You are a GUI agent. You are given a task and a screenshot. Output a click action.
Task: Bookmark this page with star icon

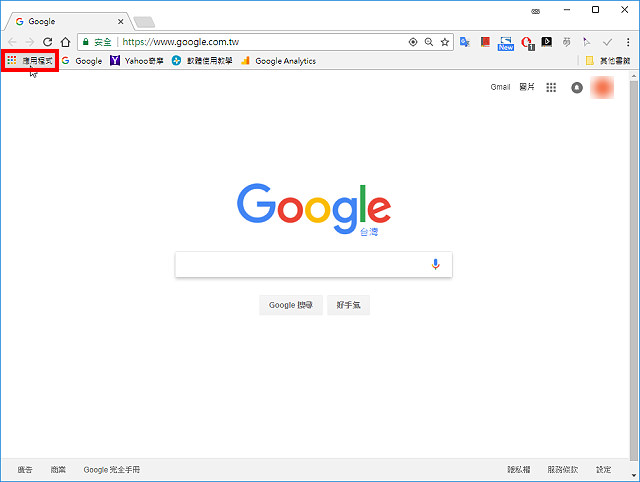(445, 42)
